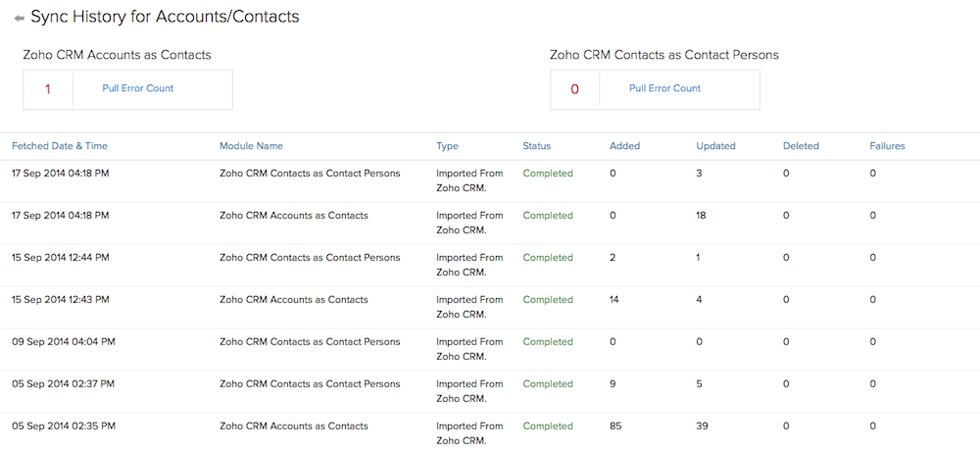Screen dimensions: 980x453
Task: Open Pull Error Count for Contact Persons
Action: tap(664, 88)
